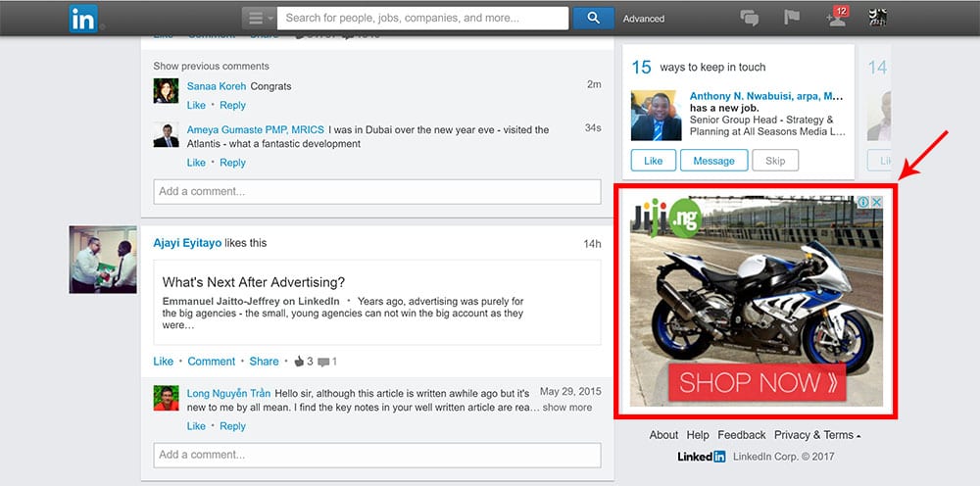Open the messages chat bubbles icon
Screen dimensions: 980x486
point(750,18)
